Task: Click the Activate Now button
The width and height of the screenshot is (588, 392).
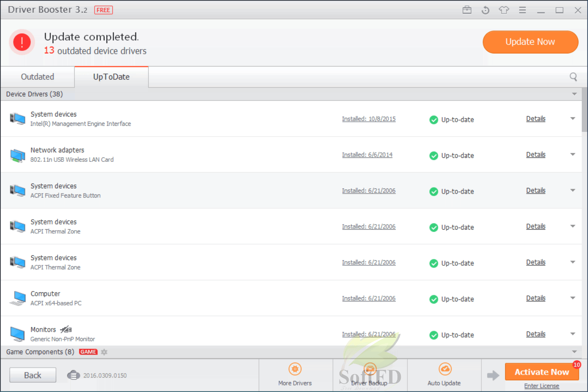Action: tap(542, 372)
